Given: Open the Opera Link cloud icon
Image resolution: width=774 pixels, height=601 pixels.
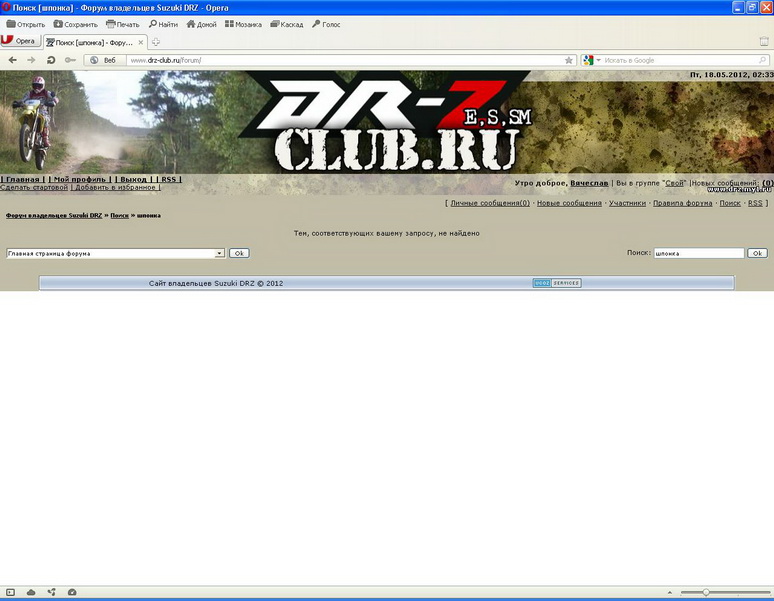Looking at the screenshot, I should pyautogui.click(x=31, y=592).
